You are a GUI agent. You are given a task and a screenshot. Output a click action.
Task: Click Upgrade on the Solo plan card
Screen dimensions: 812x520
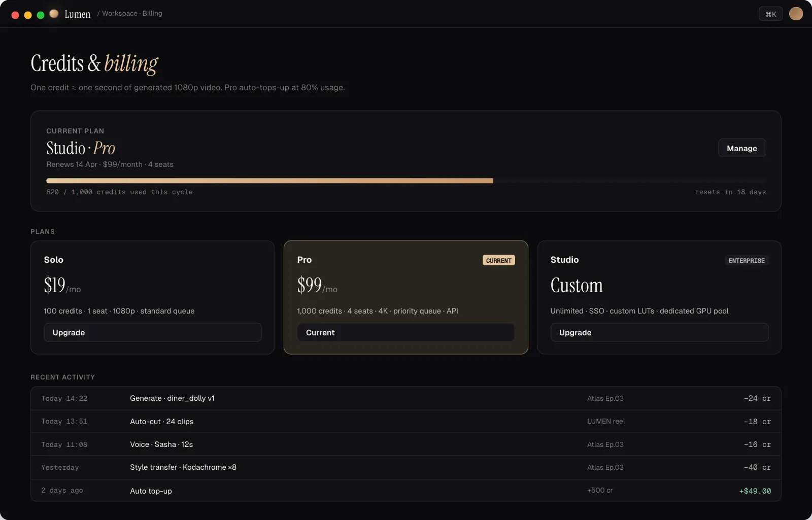[153, 332]
